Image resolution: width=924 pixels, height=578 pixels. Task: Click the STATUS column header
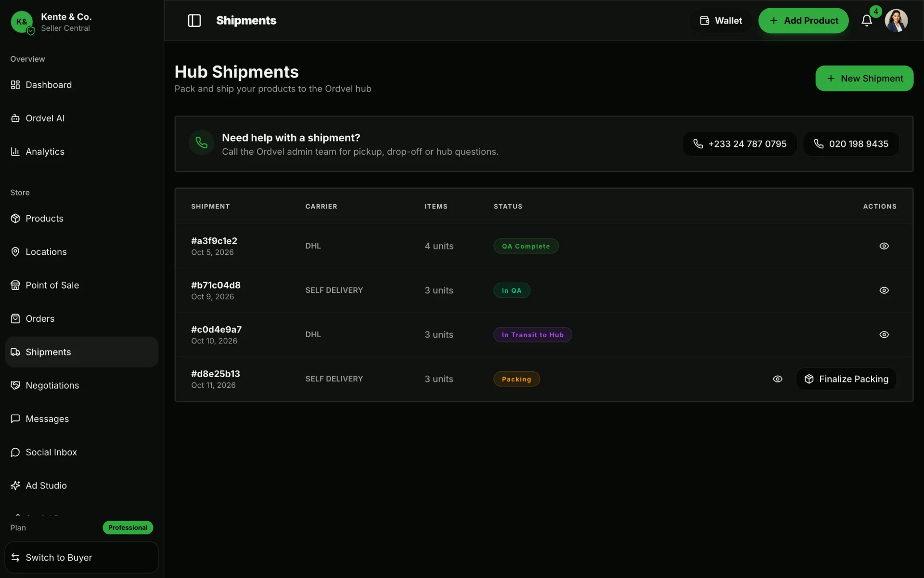tap(508, 206)
